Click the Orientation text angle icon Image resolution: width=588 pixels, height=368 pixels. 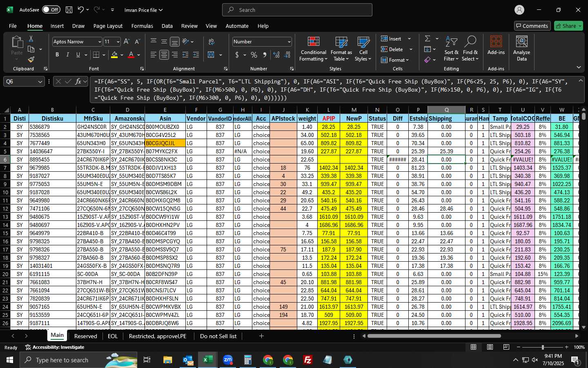(186, 41)
